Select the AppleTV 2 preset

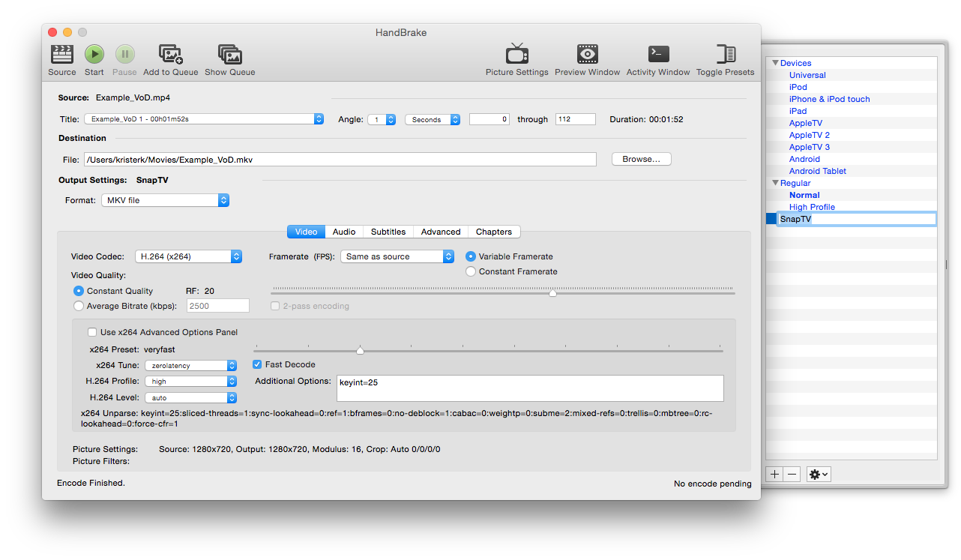pyautogui.click(x=810, y=135)
